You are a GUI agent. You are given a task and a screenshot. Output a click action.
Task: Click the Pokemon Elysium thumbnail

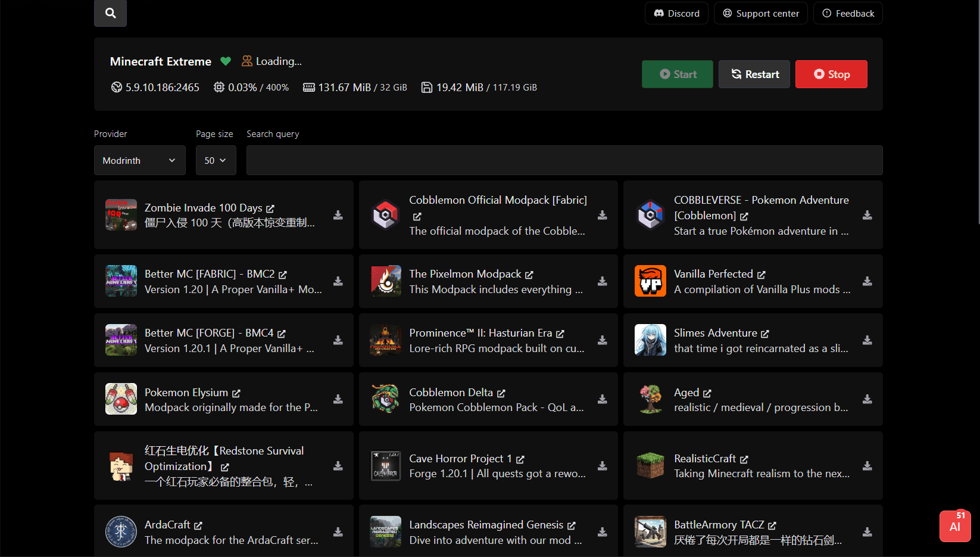click(121, 399)
